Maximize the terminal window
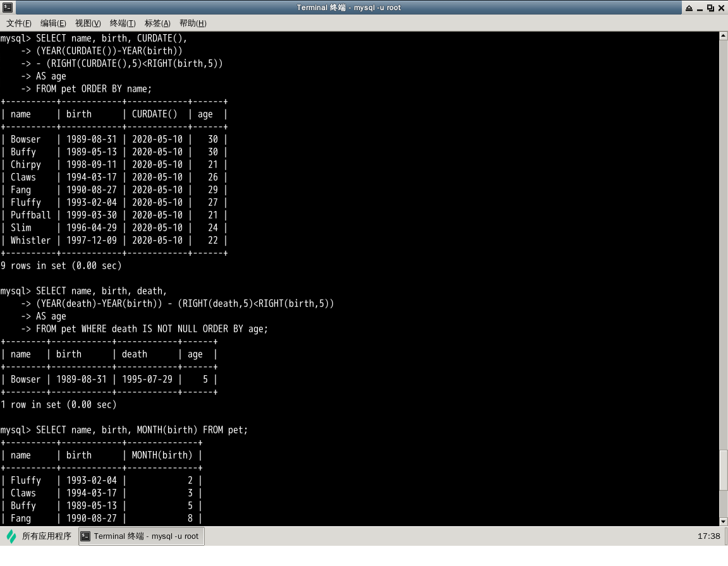The height and width of the screenshot is (566, 728). tap(710, 8)
